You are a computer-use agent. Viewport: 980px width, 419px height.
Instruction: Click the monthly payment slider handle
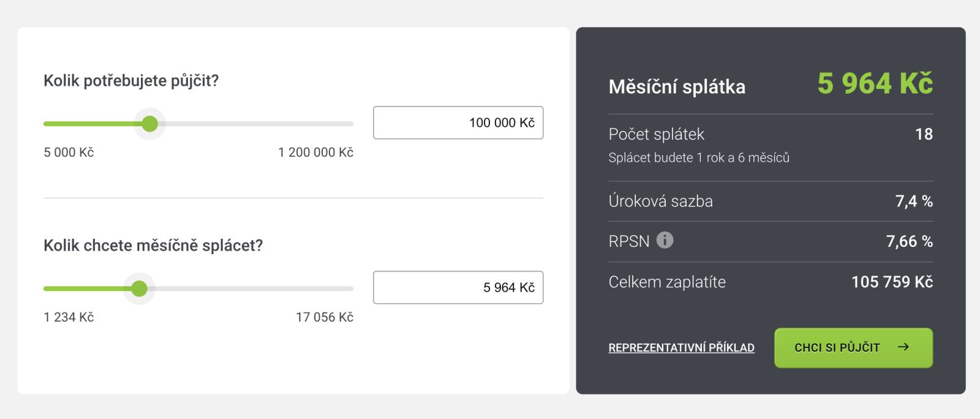140,289
